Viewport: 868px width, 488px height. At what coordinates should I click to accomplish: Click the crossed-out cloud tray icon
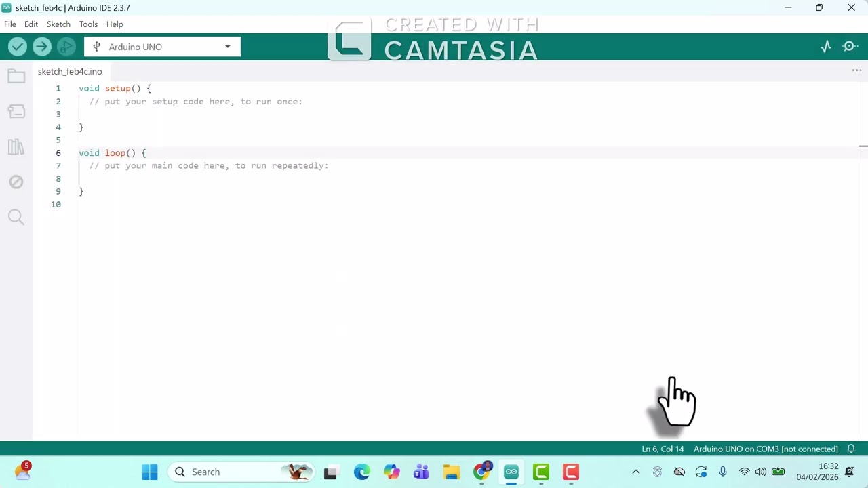pyautogui.click(x=679, y=472)
